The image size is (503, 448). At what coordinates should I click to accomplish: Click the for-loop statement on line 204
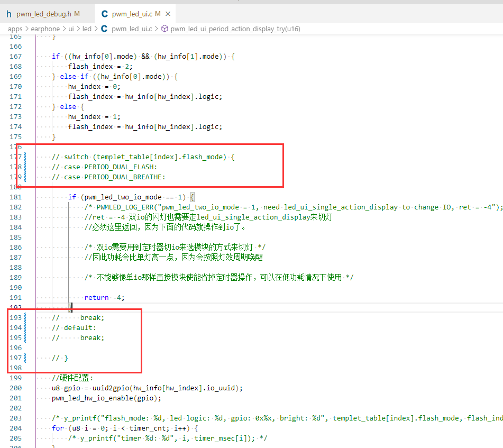point(125,428)
